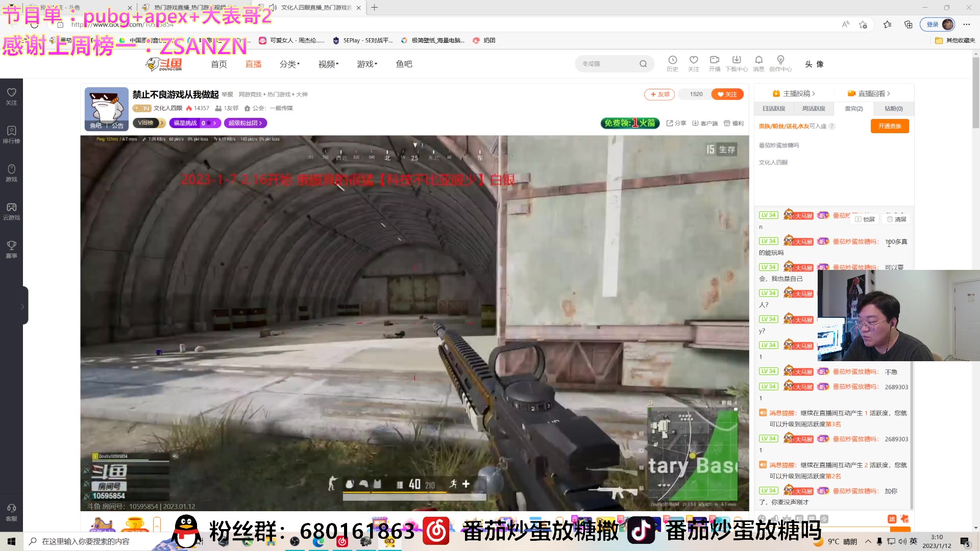
Task: Open the 热门游戏 breadcrumb link
Action: 279,94
